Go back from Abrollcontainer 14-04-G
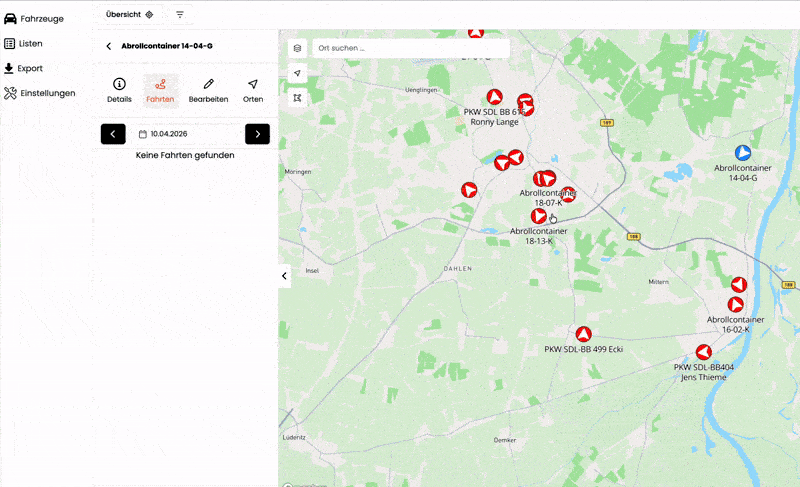 [x=109, y=46]
